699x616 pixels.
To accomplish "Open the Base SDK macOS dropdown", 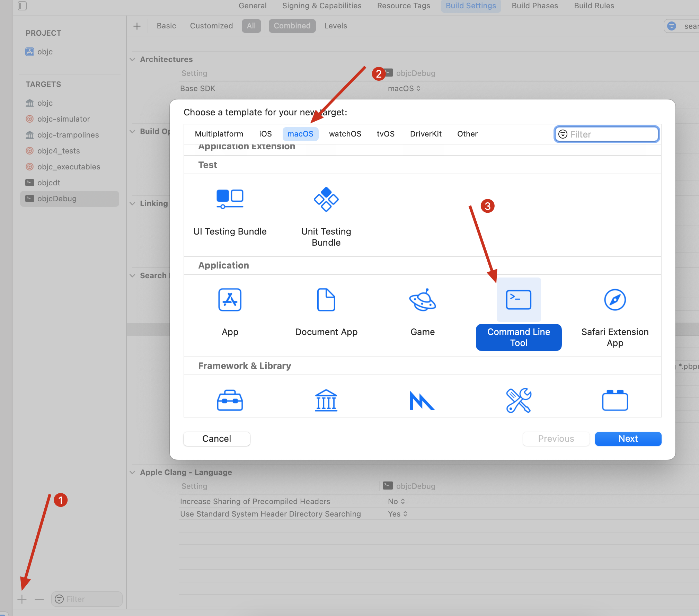I will (404, 88).
